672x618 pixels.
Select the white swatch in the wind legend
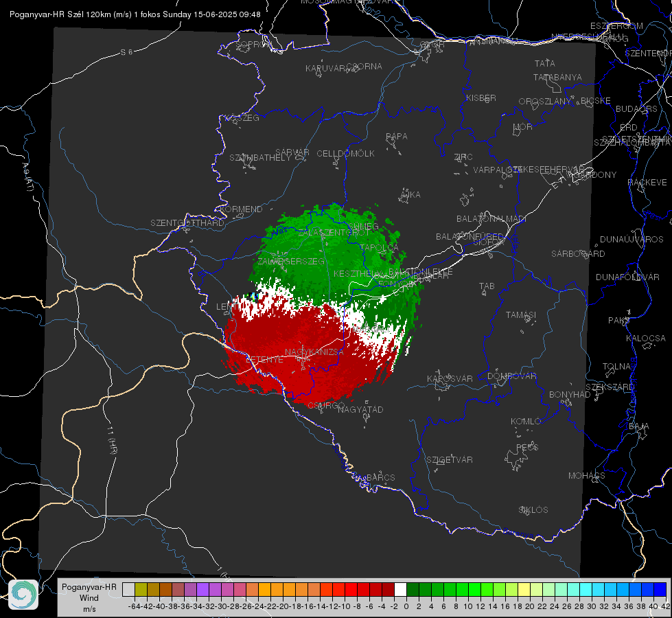[400, 589]
